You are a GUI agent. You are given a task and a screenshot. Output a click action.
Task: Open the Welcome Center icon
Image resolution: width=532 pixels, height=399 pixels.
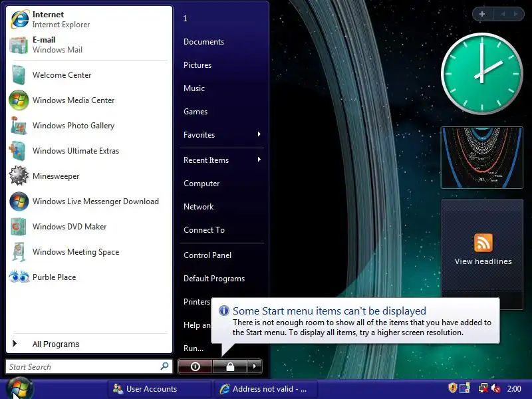(x=19, y=74)
